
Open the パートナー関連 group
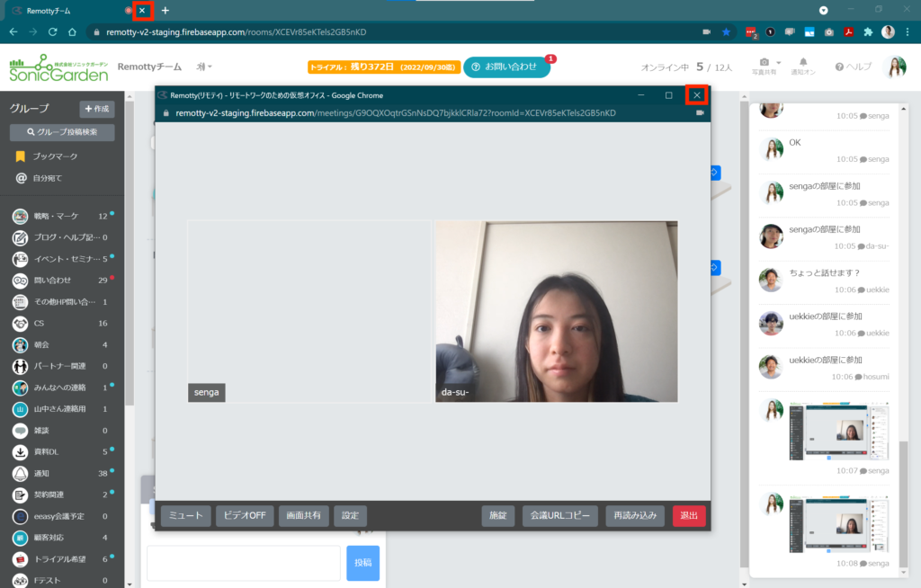(62, 366)
